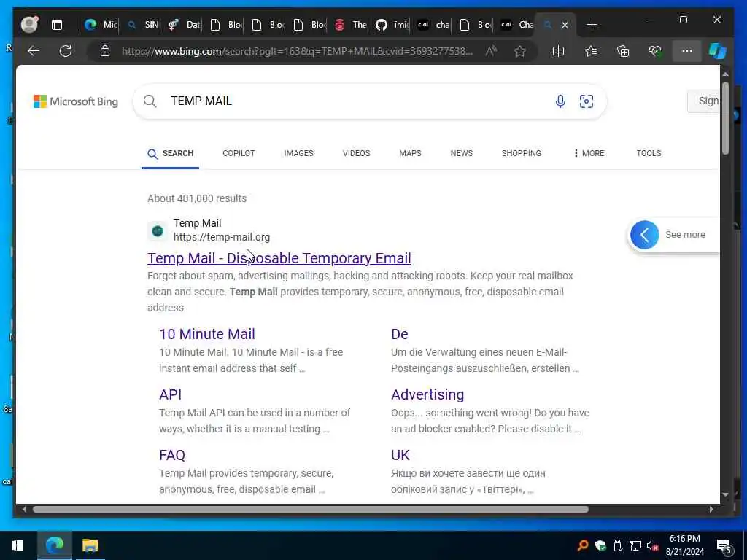Click the Temp Mail site favicon
747x560 pixels.
158,231
